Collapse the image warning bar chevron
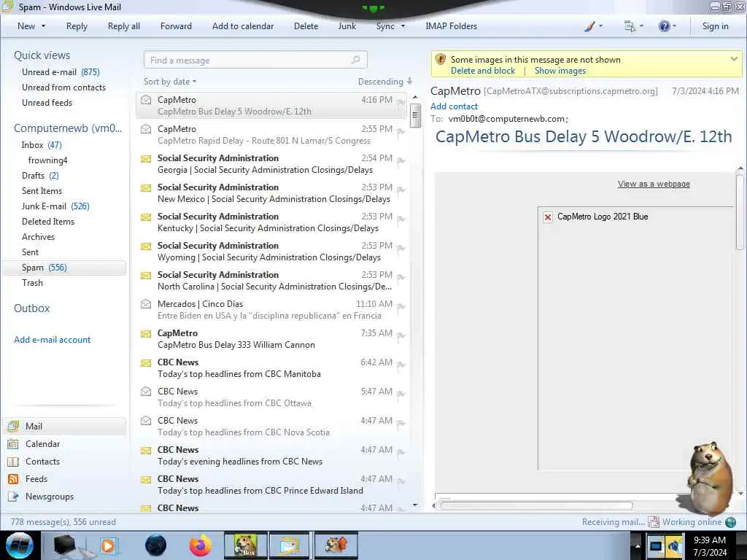 (734, 59)
